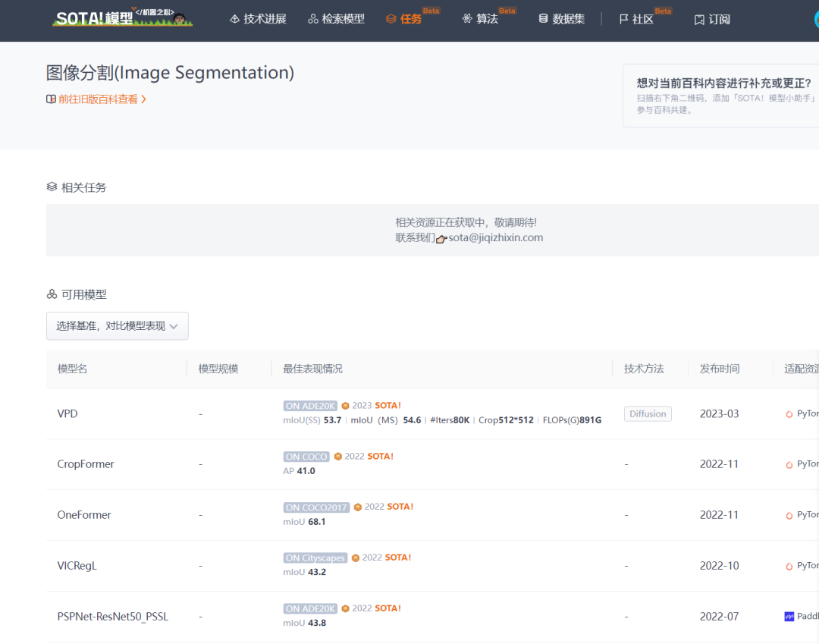Click the SOTA!模型 site logo
The height and width of the screenshot is (644, 819).
121,19
